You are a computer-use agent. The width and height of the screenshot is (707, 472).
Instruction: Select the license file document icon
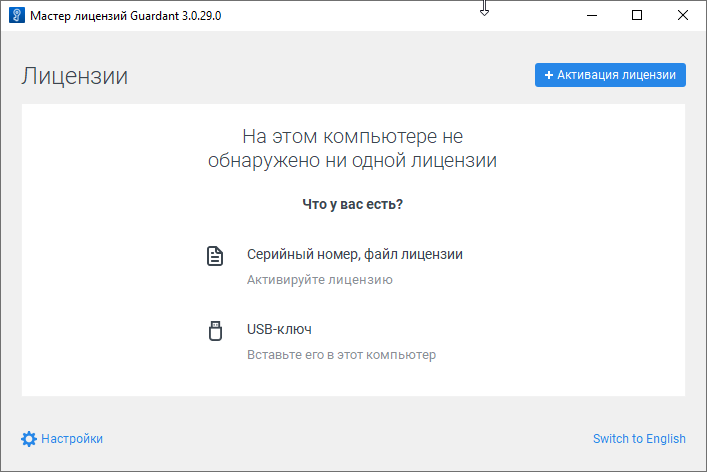(215, 256)
